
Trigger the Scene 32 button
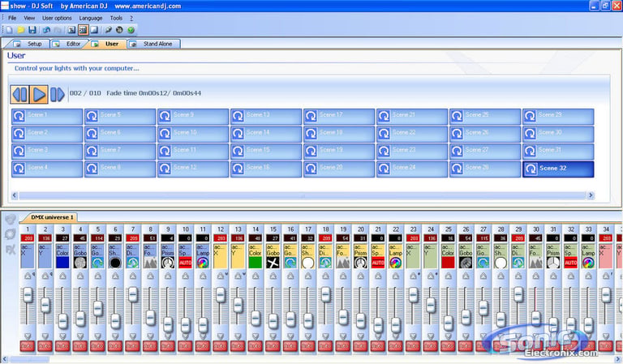558,169
